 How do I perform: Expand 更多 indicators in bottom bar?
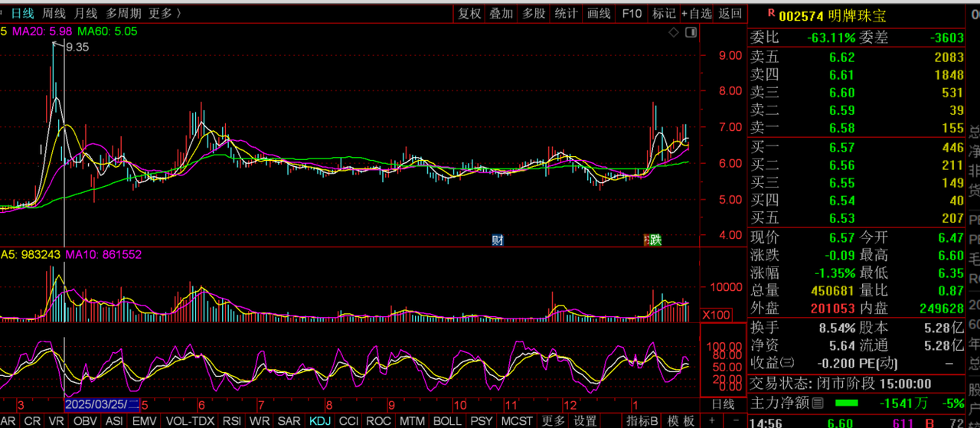coord(553,421)
